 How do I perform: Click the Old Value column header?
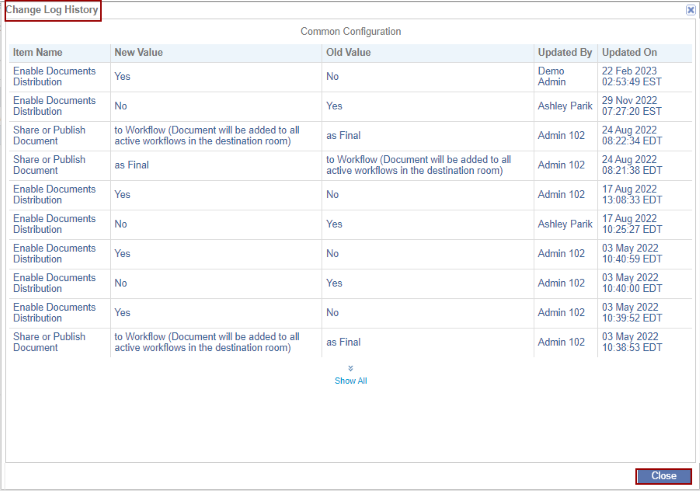pyautogui.click(x=349, y=52)
